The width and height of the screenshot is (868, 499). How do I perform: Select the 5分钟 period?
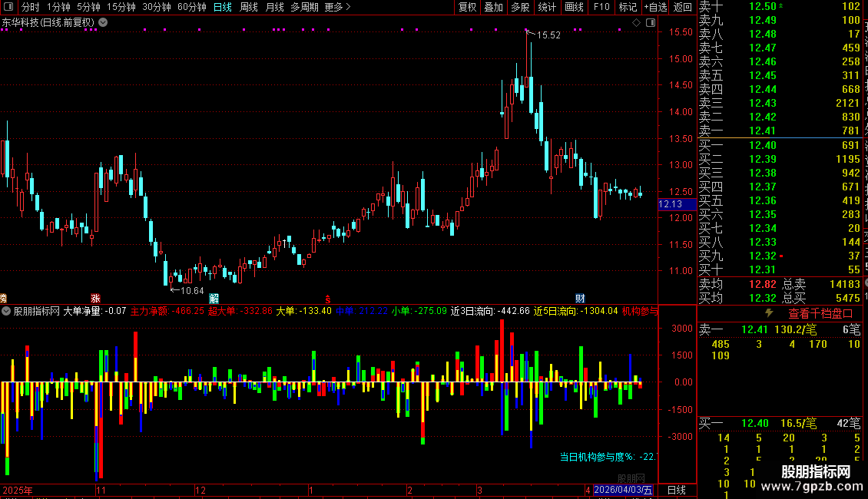coord(88,7)
